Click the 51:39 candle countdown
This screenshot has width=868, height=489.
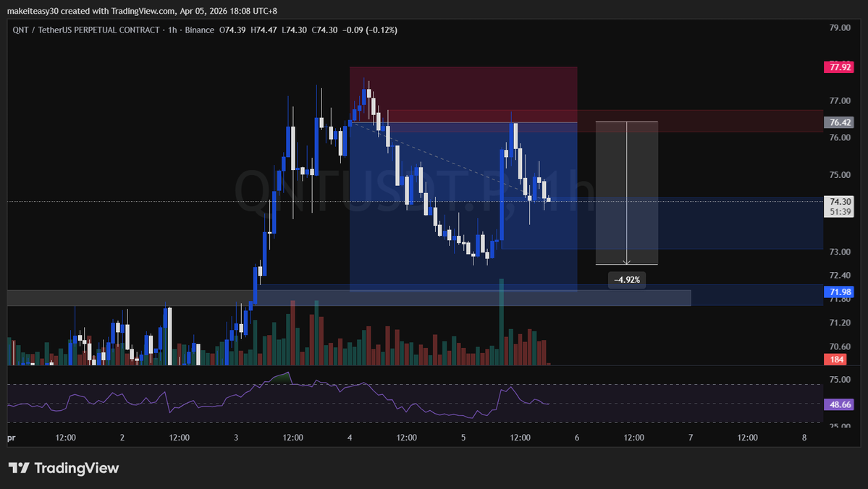[840, 212]
